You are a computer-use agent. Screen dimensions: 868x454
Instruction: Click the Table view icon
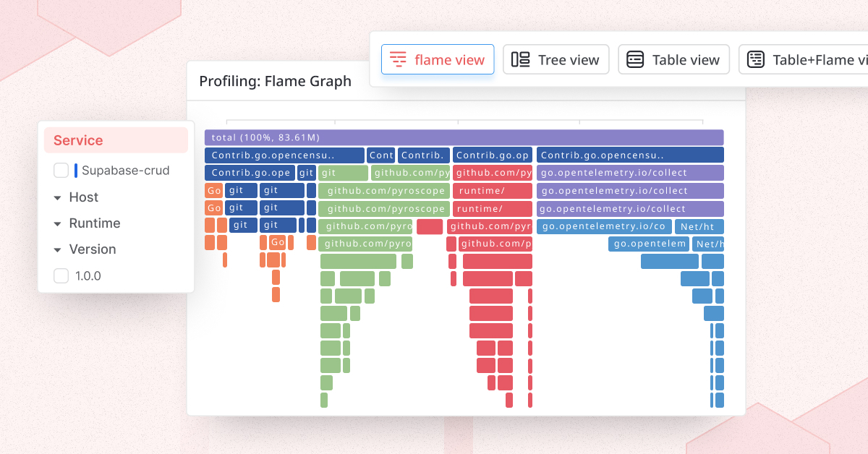(635, 59)
